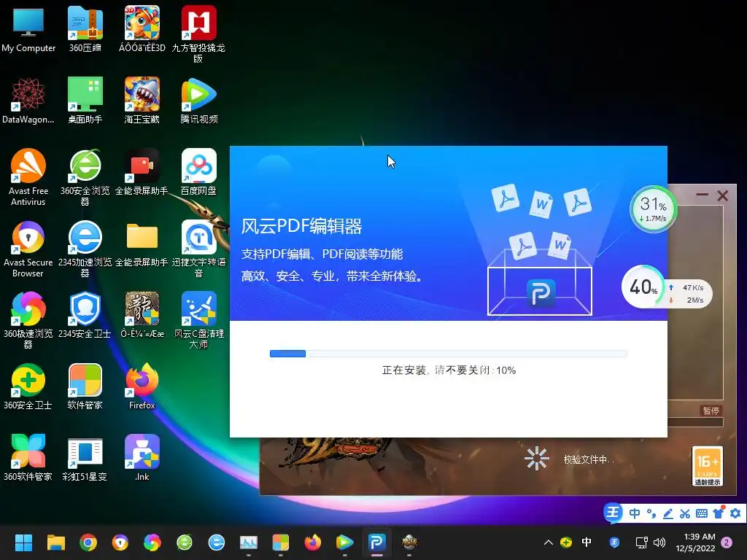Open 腾讯视频 desktop shortcut
Screen dimensions: 747x560
pos(198,101)
